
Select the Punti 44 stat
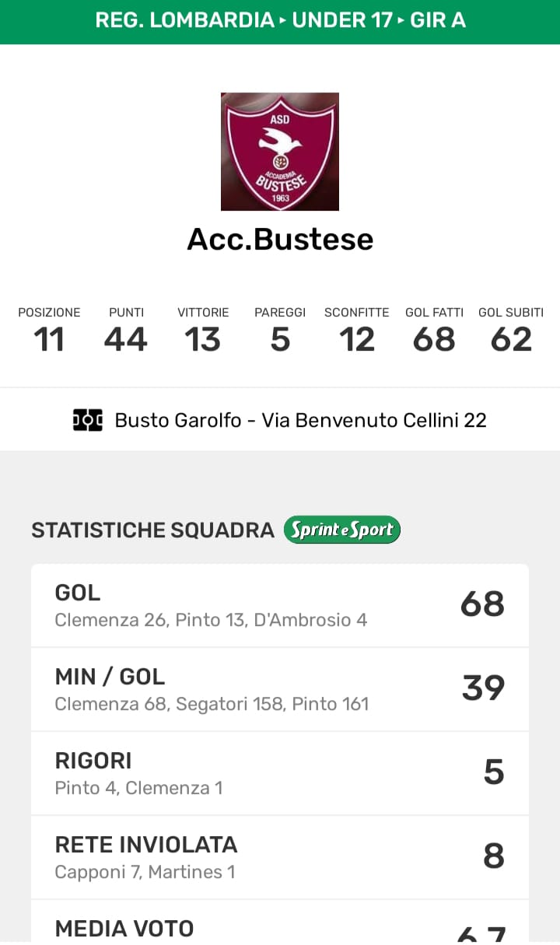(x=126, y=331)
